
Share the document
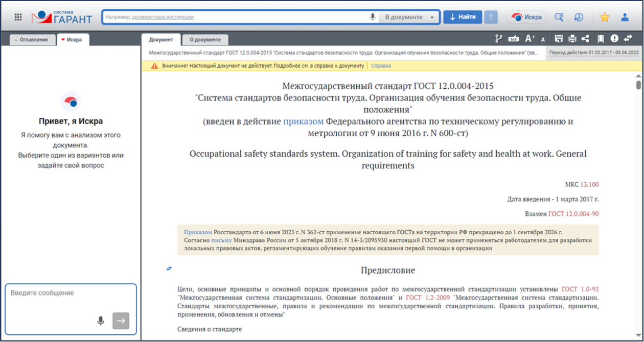coord(586,39)
